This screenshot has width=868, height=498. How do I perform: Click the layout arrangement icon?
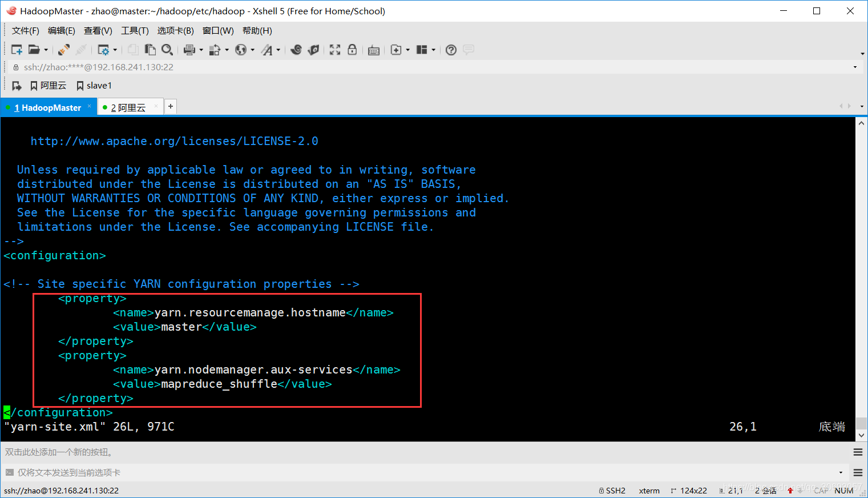click(x=422, y=50)
